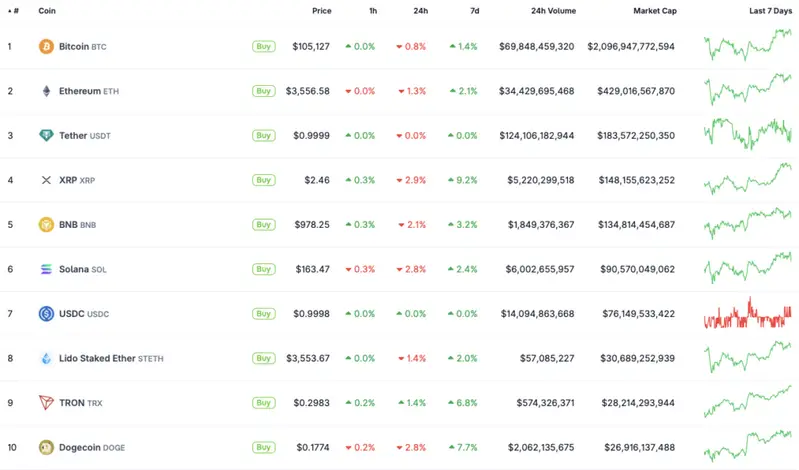799x470 pixels.
Task: Sort coins by Market Cap header
Action: [653, 11]
